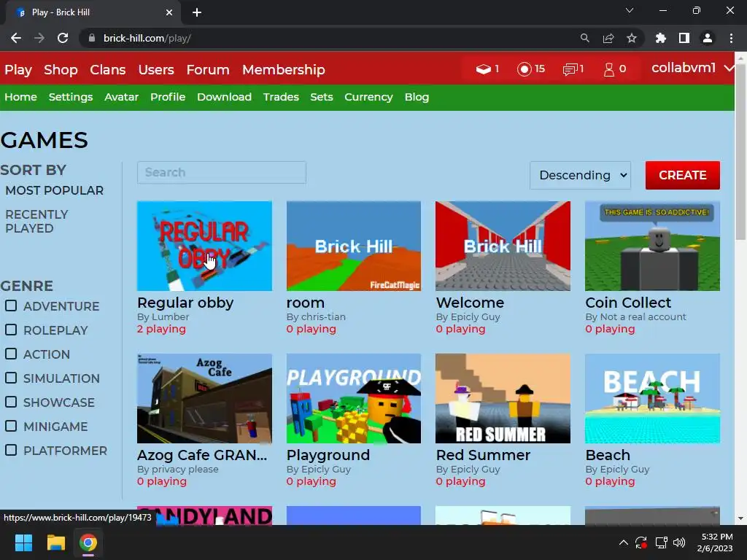
Task: Toggle the Showcase genre checkbox
Action: tap(11, 402)
